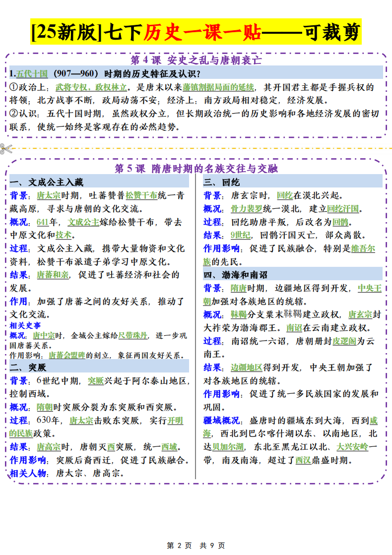
Task: Click the blue label '相关人物'
Action: tap(28, 473)
